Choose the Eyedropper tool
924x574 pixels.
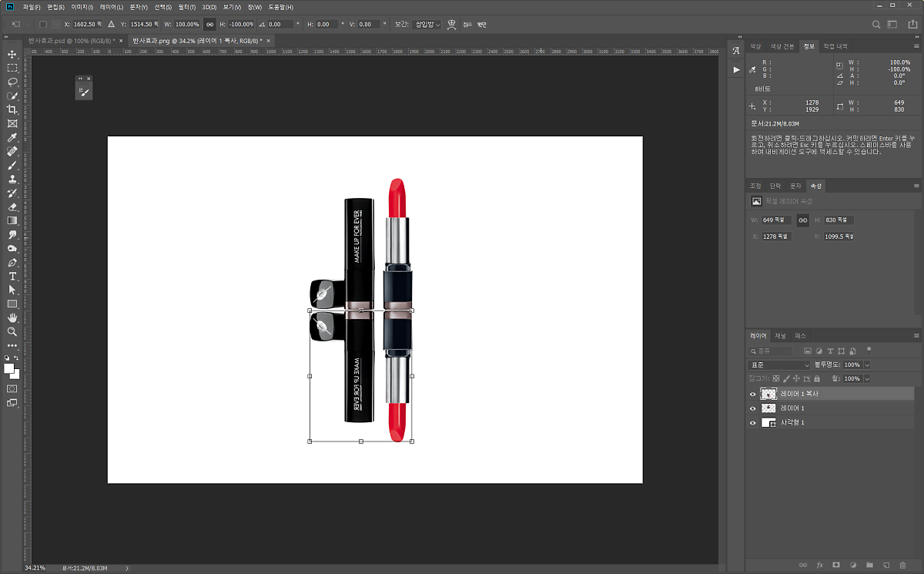pyautogui.click(x=12, y=138)
